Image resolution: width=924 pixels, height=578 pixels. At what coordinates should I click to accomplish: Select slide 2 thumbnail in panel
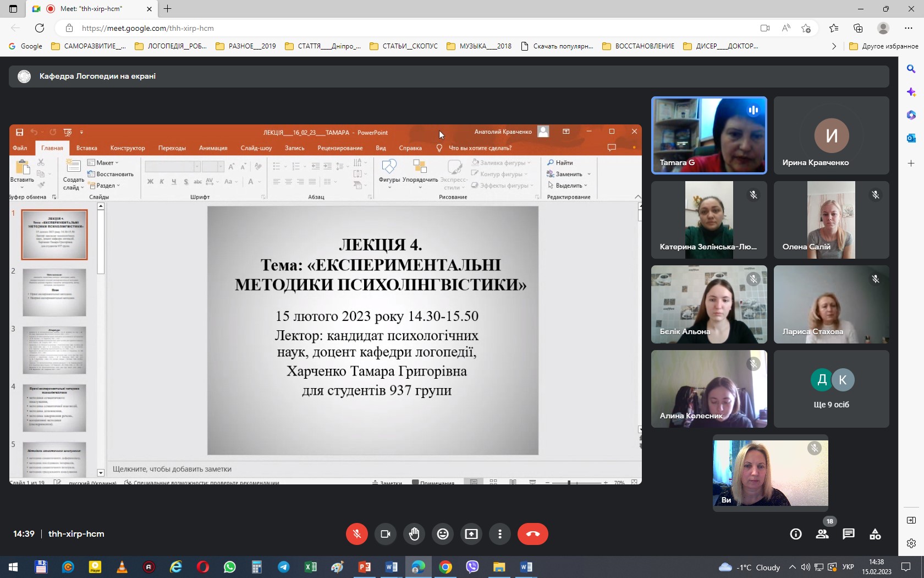point(54,292)
